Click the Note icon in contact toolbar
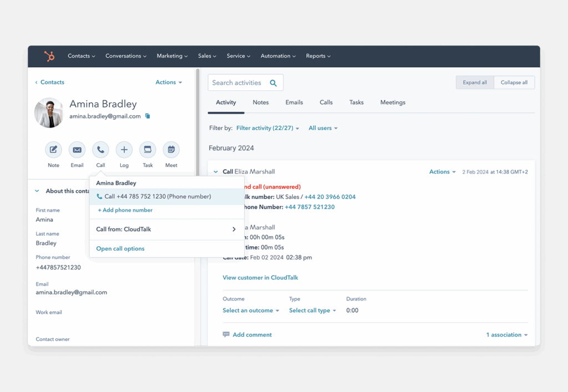The height and width of the screenshot is (392, 568). [53, 149]
